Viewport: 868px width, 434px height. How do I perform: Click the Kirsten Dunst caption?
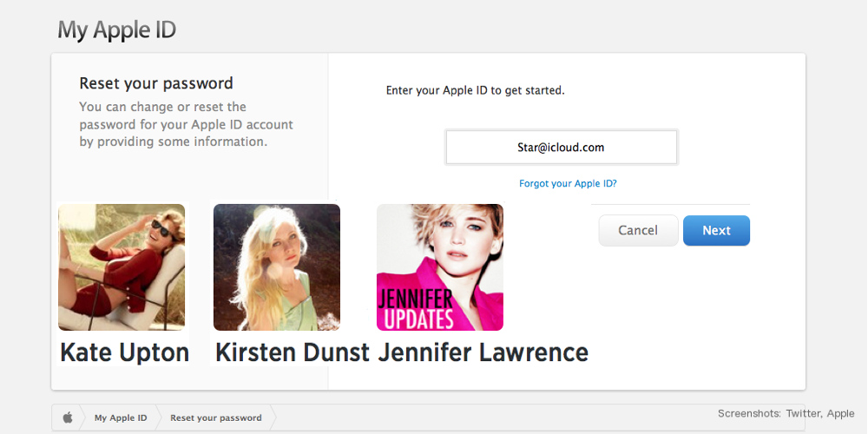pos(293,352)
